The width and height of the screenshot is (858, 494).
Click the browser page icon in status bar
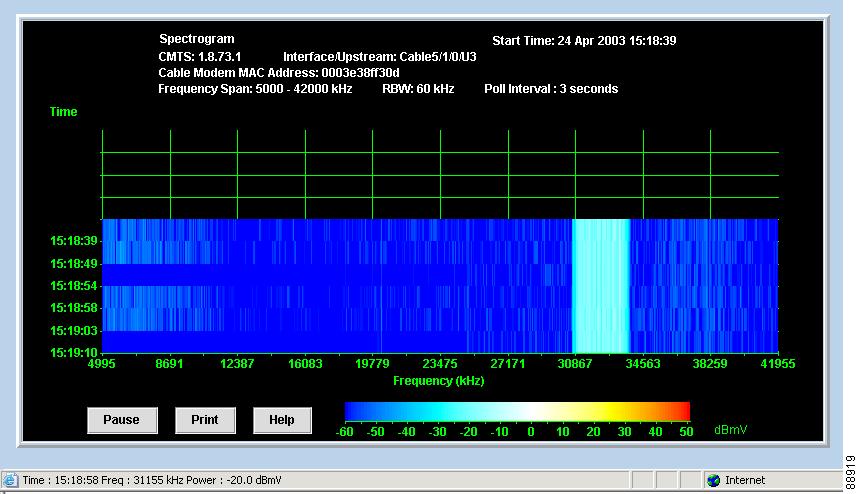point(12,480)
